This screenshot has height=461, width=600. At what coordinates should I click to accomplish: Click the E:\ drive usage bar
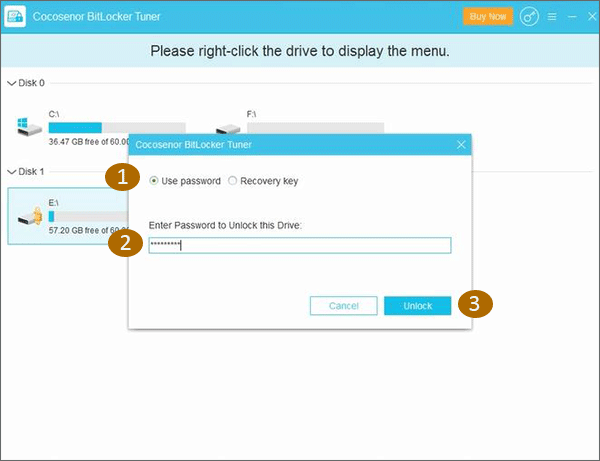[x=88, y=216]
